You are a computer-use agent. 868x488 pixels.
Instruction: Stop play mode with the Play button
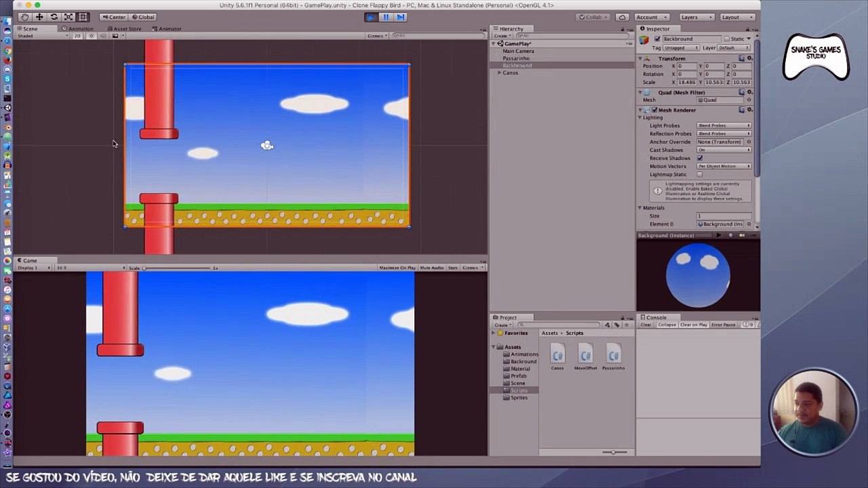pos(371,17)
